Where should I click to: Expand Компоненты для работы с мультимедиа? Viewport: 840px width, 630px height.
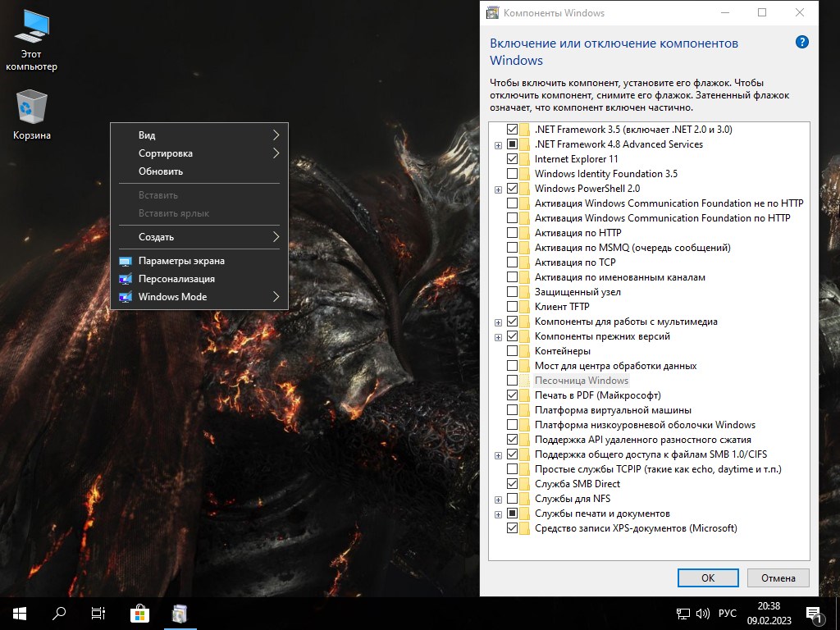click(x=498, y=321)
